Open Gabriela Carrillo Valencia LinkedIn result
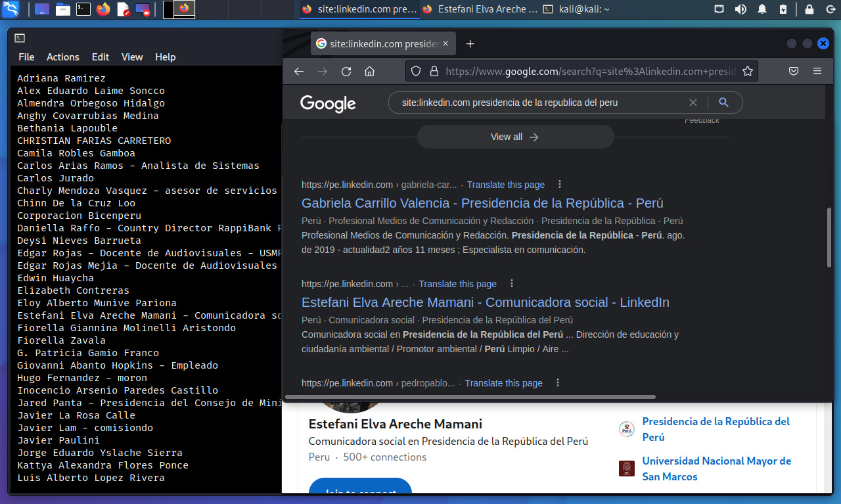 pos(482,203)
